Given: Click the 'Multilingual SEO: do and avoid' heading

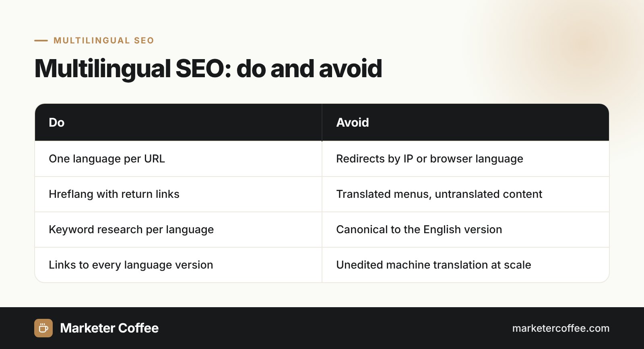Looking at the screenshot, I should 208,68.
